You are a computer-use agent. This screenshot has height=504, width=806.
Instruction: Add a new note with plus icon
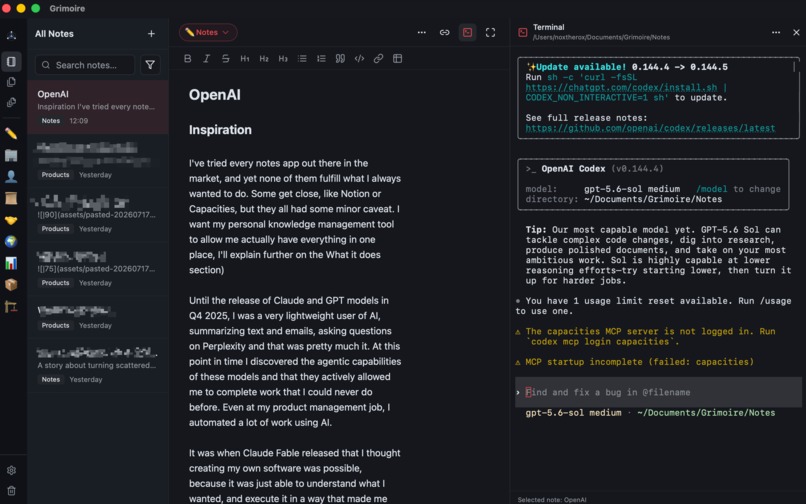(x=151, y=34)
